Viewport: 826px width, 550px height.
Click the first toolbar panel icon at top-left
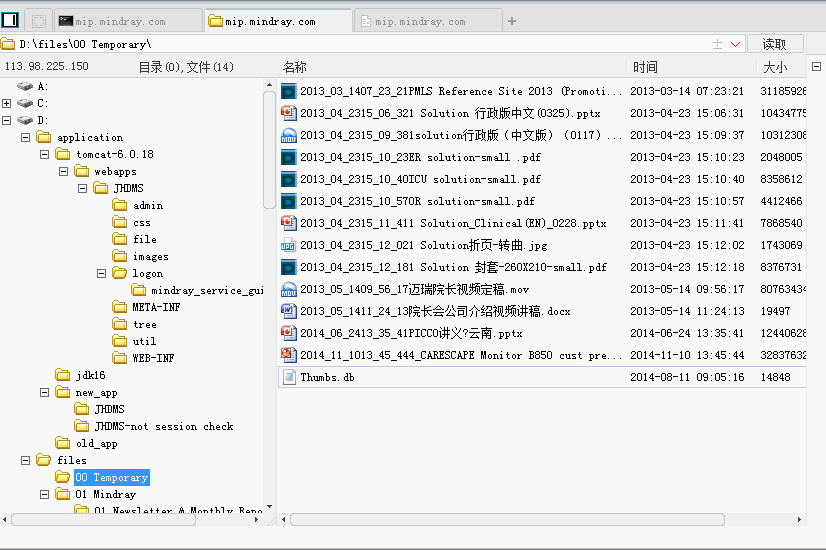[10, 21]
